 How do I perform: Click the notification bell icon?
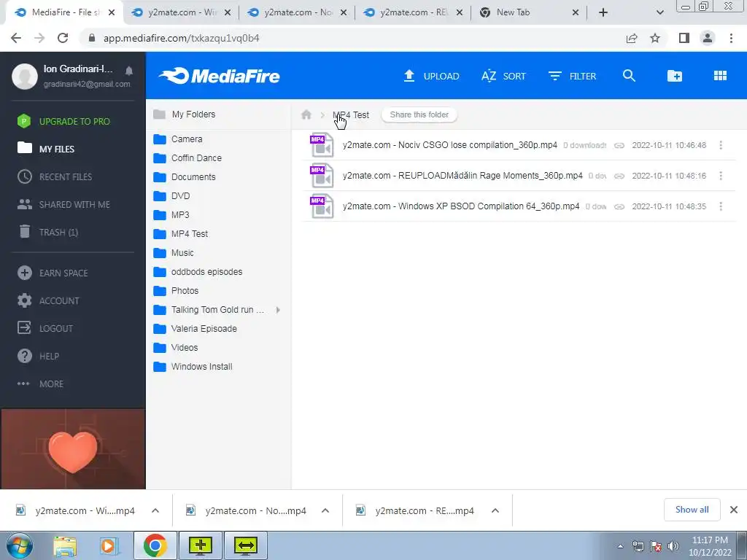128,71
